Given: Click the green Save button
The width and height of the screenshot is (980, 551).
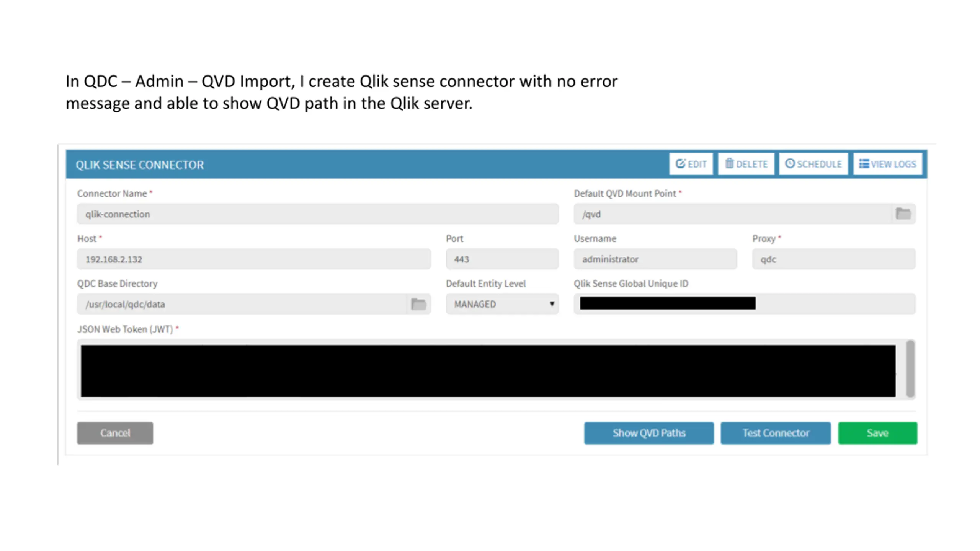Looking at the screenshot, I should coord(877,433).
